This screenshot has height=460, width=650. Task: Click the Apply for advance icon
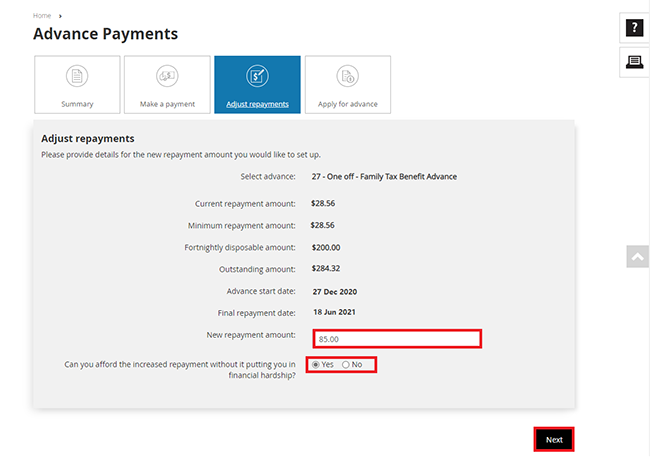click(x=347, y=76)
